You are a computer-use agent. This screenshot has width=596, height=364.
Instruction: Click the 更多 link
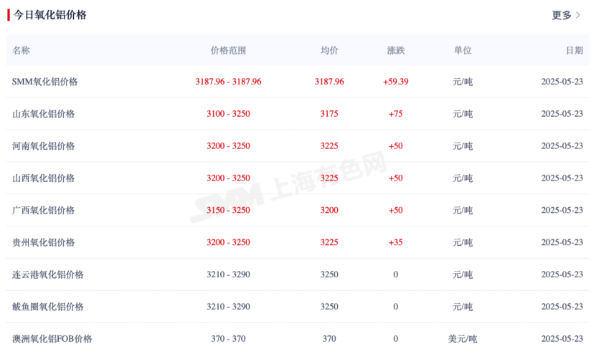click(x=562, y=15)
